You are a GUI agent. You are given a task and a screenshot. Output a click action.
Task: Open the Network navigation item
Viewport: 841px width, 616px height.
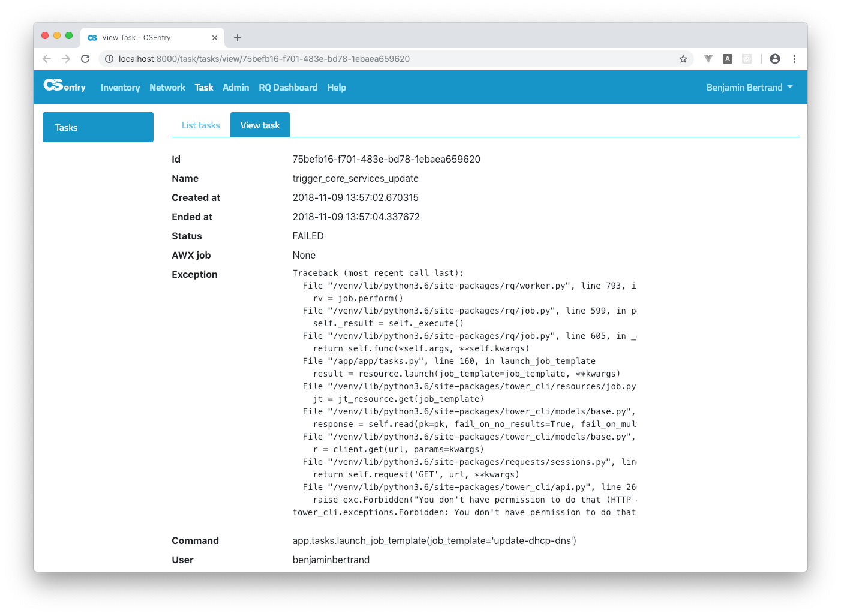click(167, 88)
